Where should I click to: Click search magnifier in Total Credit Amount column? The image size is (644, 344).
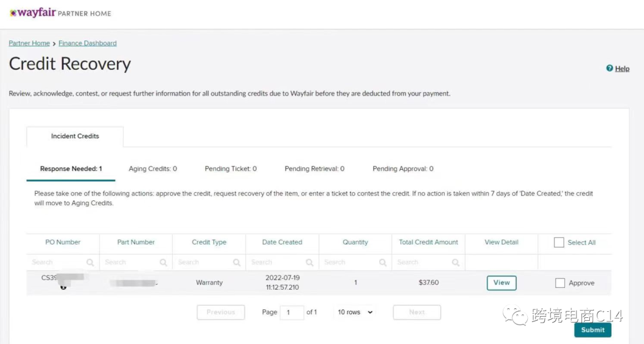[x=456, y=262]
